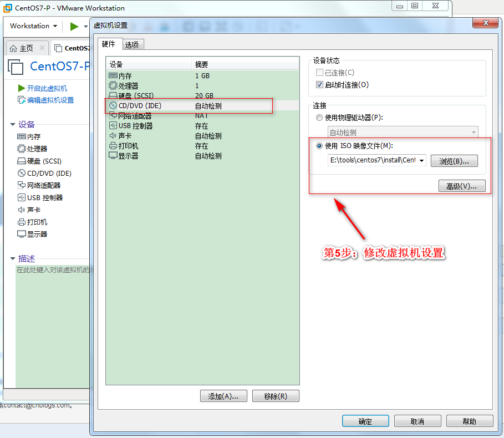Click the printer icon in dialog list
This screenshot has width=504, height=438.
pyautogui.click(x=113, y=146)
